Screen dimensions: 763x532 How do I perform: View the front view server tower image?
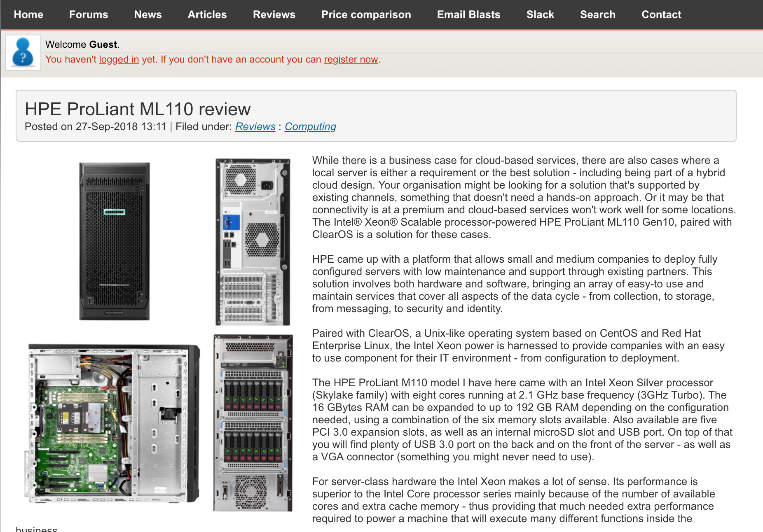115,241
